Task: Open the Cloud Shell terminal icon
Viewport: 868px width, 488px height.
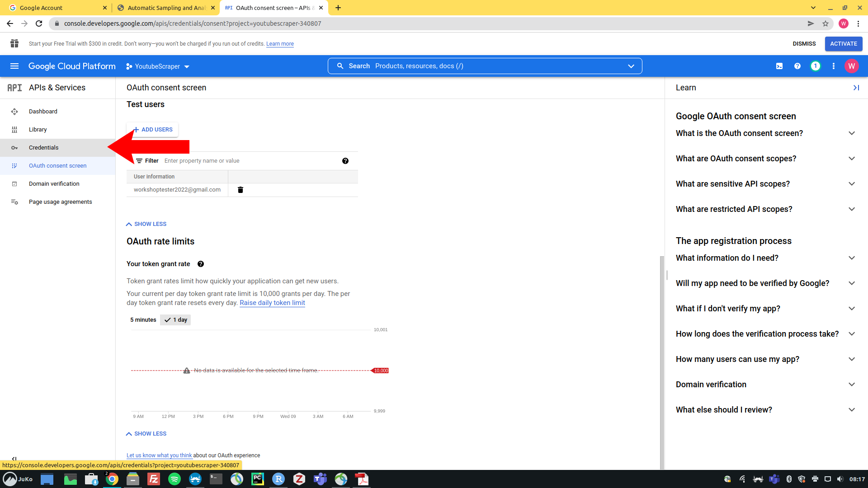Action: [779, 66]
